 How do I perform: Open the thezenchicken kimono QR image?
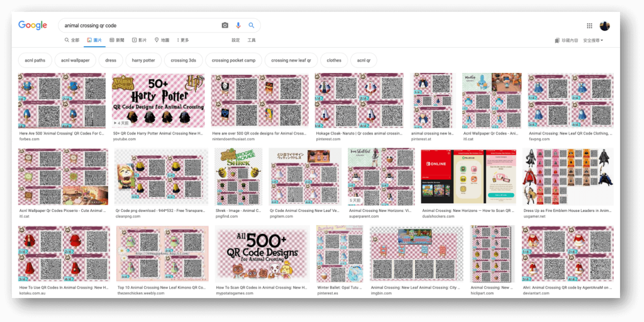(162, 254)
